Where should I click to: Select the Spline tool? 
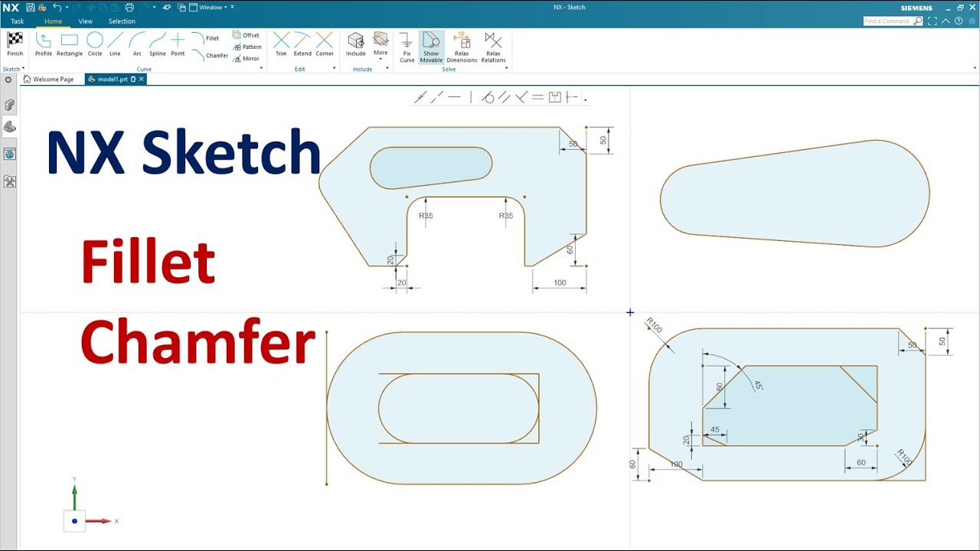pyautogui.click(x=158, y=44)
